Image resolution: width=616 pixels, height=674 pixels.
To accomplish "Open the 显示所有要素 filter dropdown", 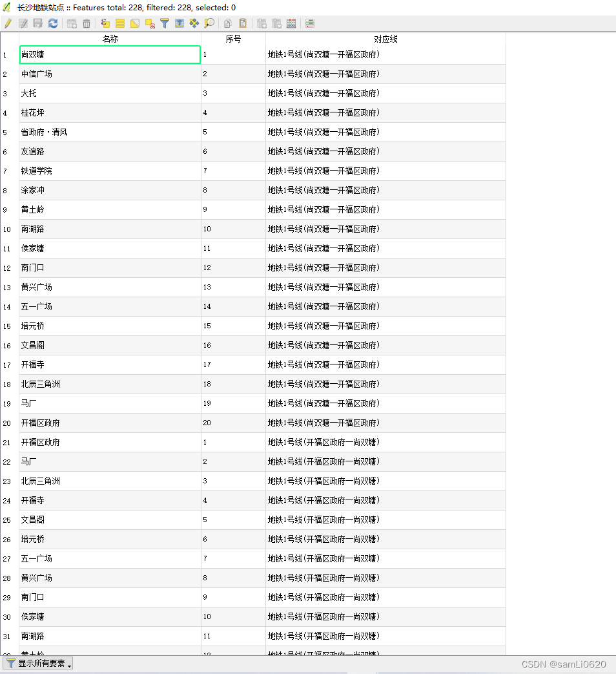I will coord(38,663).
